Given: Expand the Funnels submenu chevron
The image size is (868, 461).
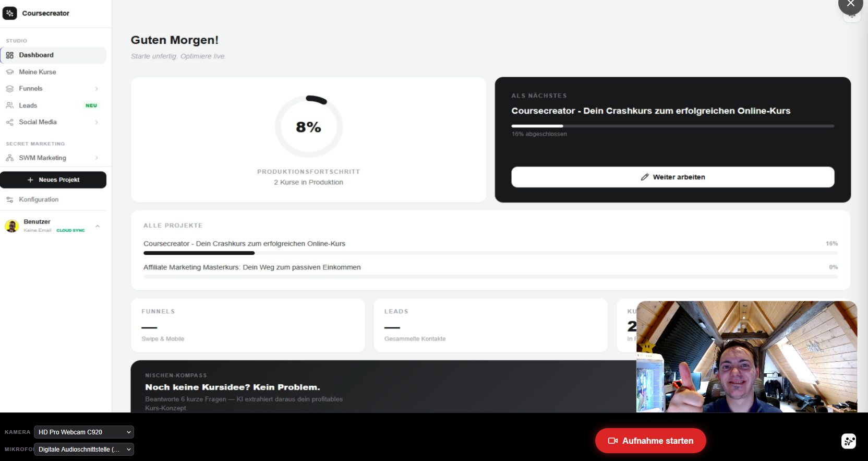Looking at the screenshot, I should pyautogui.click(x=97, y=89).
